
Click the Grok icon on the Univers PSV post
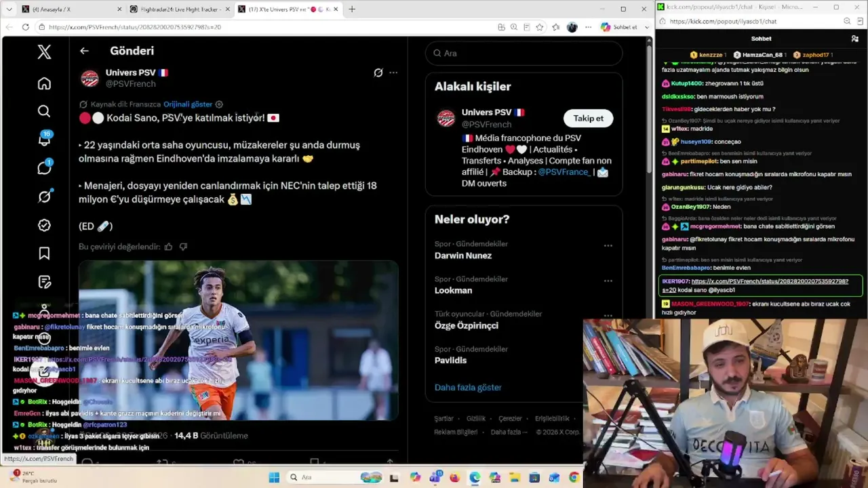tap(378, 73)
